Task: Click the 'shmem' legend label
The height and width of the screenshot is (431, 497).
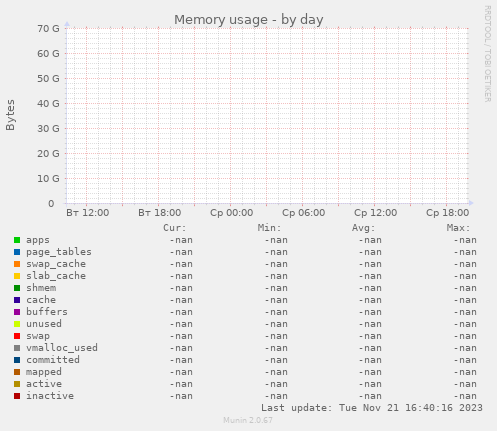Action: [41, 288]
